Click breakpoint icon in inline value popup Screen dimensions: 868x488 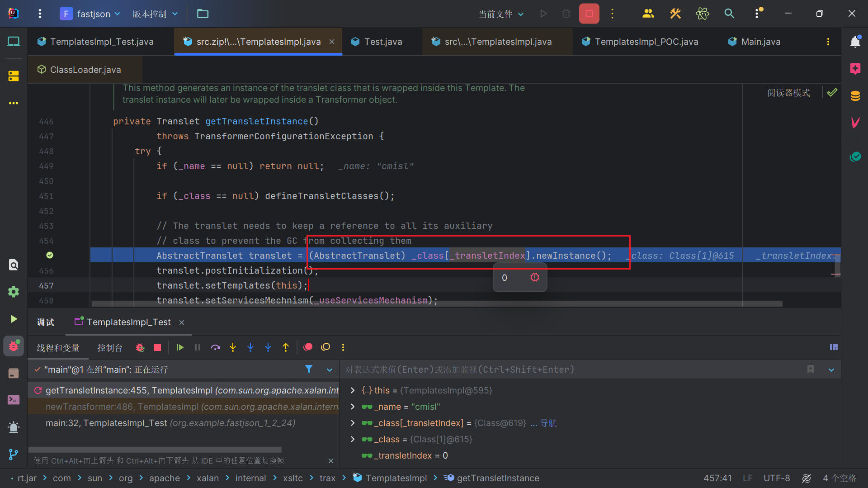tap(535, 277)
